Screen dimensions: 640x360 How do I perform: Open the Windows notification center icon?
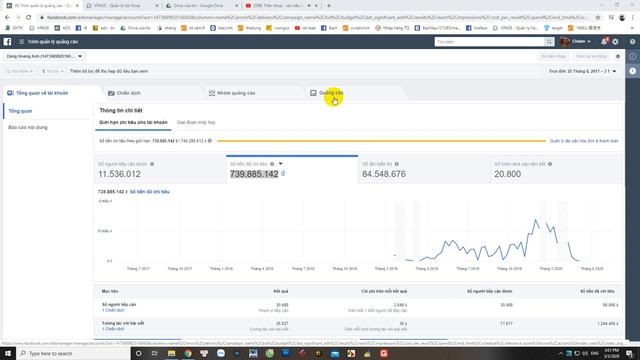pyautogui.click(x=629, y=353)
